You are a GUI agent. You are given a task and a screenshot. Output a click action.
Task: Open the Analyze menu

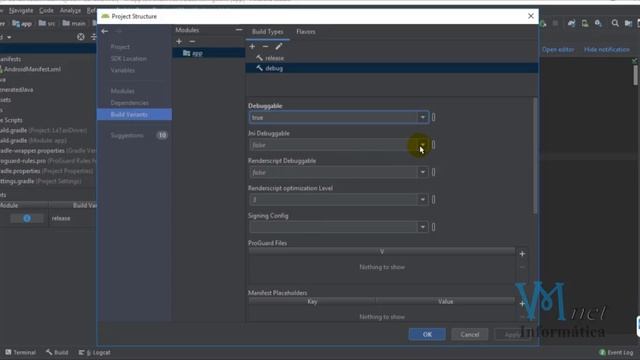[x=70, y=10]
